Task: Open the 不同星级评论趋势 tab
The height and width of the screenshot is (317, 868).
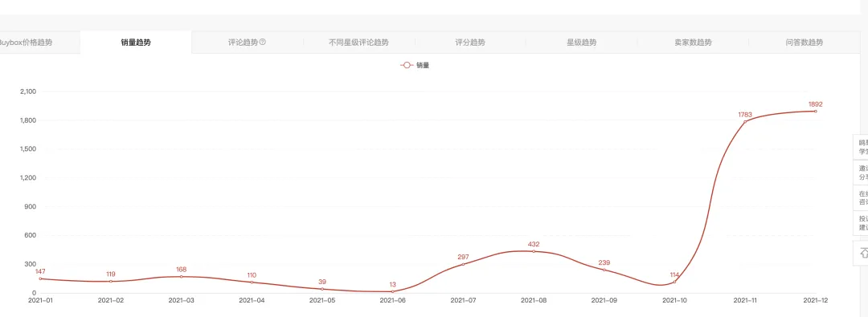Action: [x=358, y=43]
